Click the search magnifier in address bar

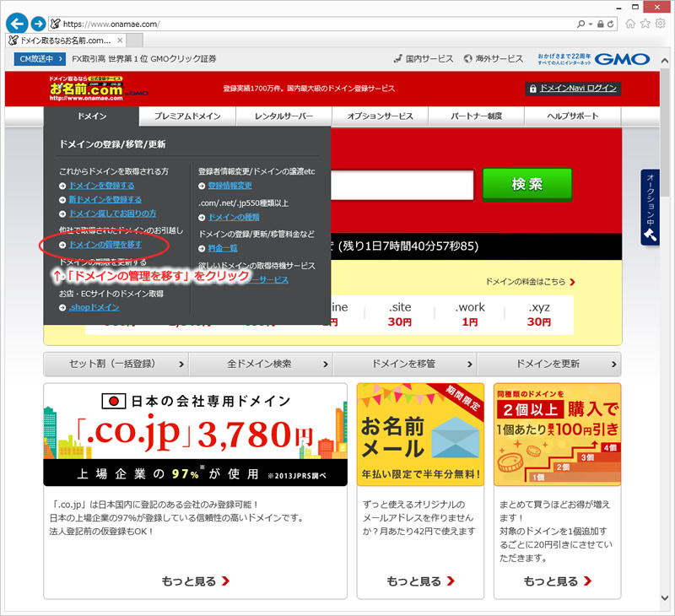click(x=580, y=24)
